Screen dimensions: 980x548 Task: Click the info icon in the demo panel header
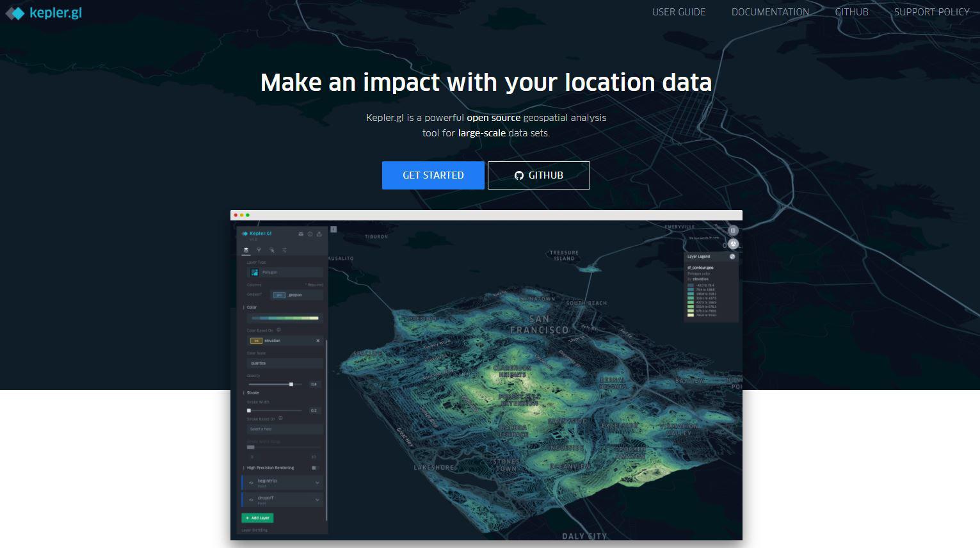310,234
